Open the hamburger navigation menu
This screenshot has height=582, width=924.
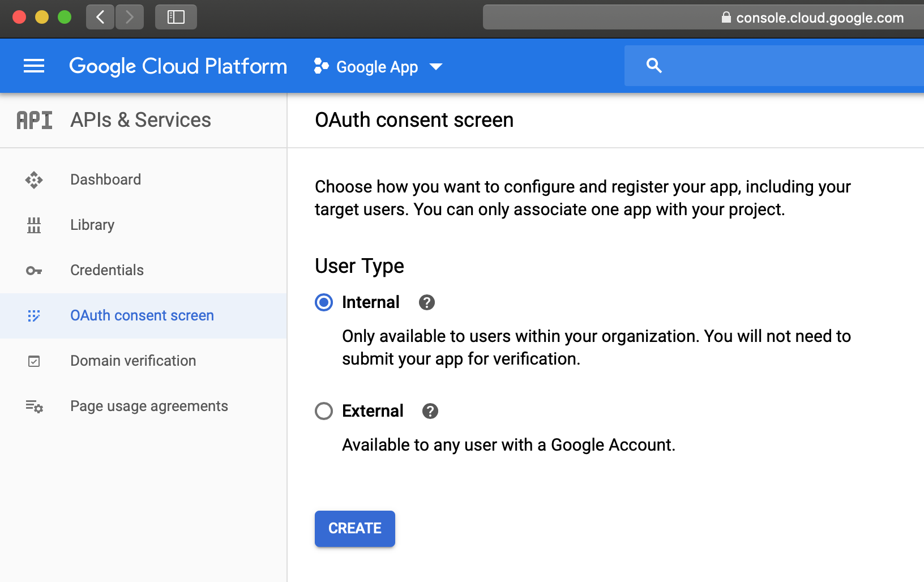click(34, 66)
